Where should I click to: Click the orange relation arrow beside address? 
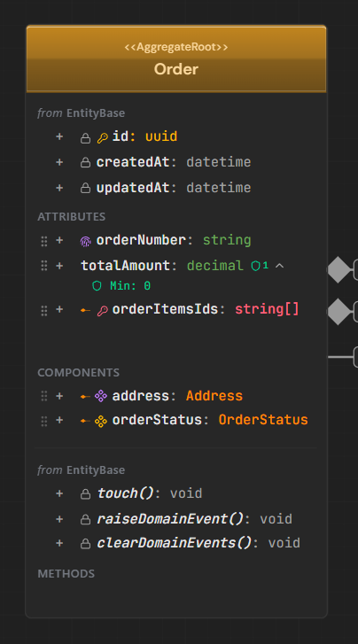85,396
